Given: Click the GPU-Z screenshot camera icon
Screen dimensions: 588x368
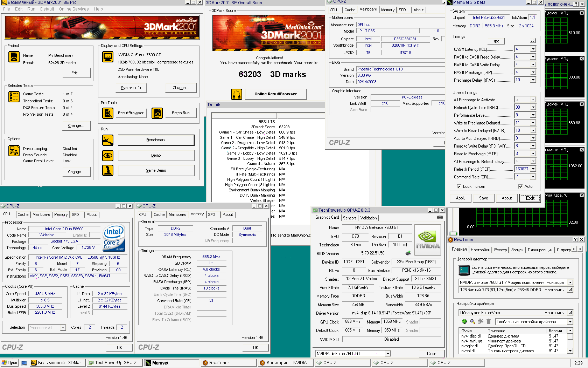Looking at the screenshot, I should 440,217.
